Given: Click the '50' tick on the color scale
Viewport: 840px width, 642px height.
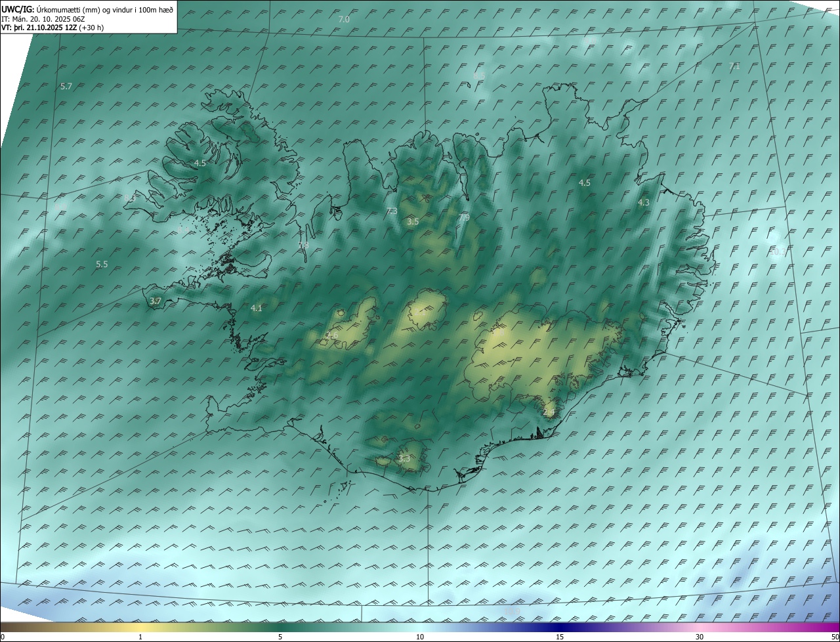Looking at the screenshot, I should click(x=835, y=637).
